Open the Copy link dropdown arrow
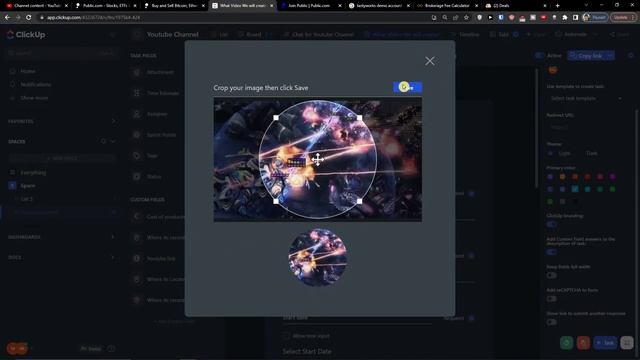Screen dimensions: 640x360 [611, 56]
